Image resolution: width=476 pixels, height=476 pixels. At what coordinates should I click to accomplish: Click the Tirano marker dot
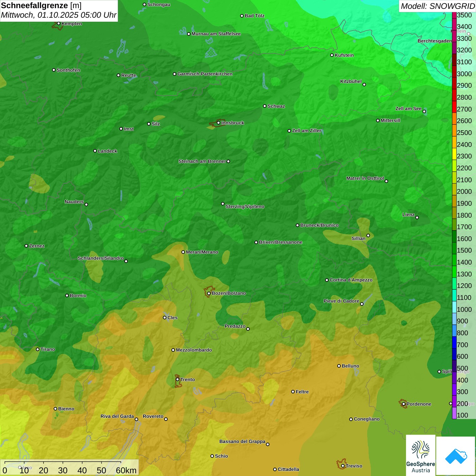tap(38, 349)
